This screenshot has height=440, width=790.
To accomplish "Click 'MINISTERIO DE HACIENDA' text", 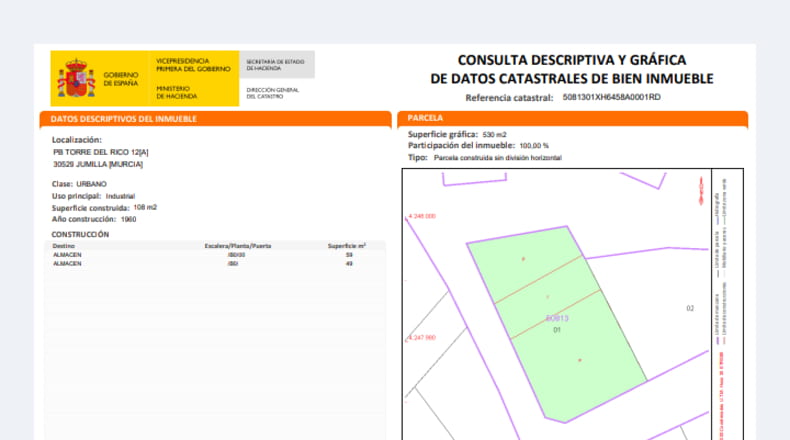I will 176,92.
